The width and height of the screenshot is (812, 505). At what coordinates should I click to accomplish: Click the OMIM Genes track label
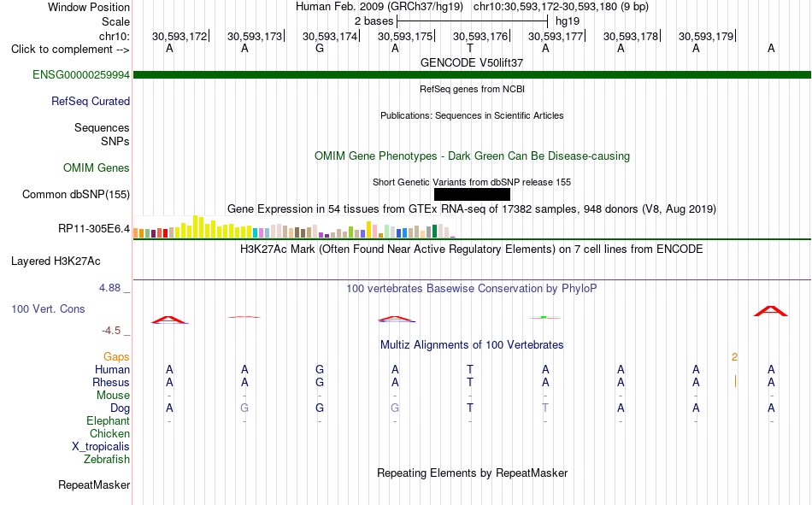point(96,167)
